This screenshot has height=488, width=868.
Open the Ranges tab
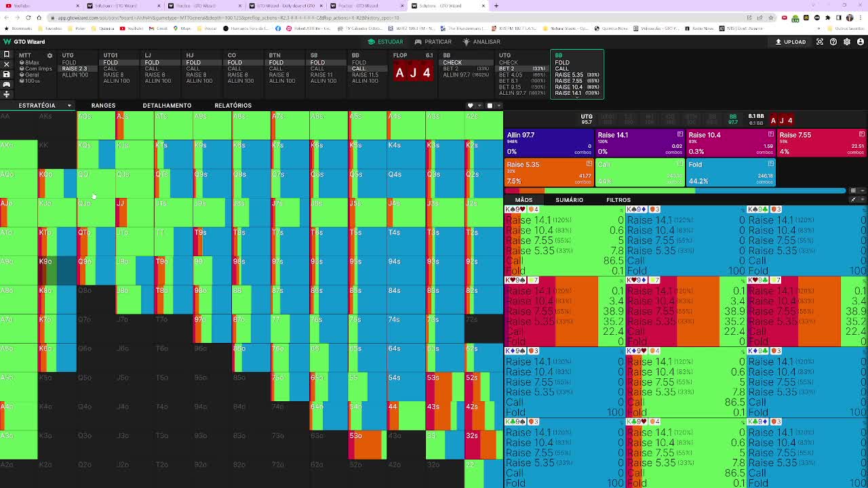103,106
